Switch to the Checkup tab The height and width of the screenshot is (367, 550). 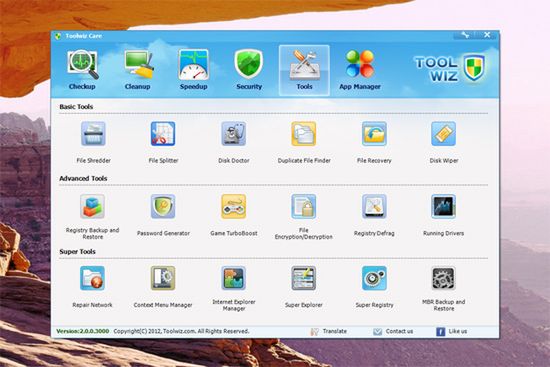pos(82,70)
